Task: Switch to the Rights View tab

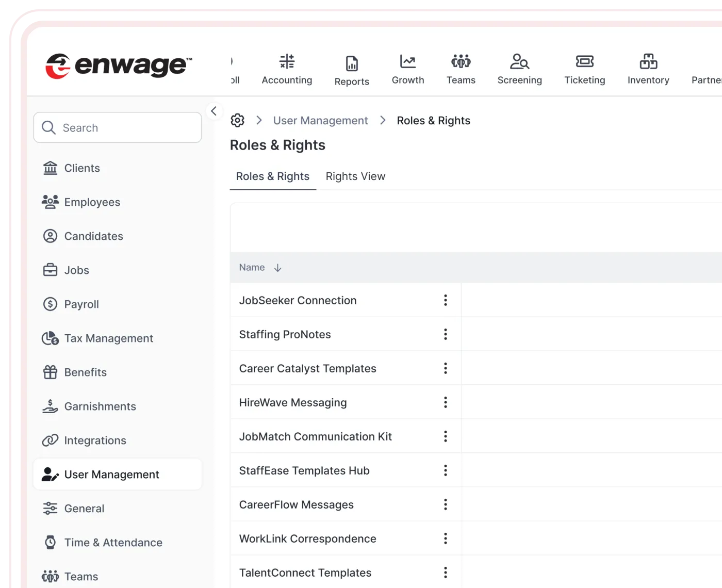Action: pyautogui.click(x=355, y=176)
